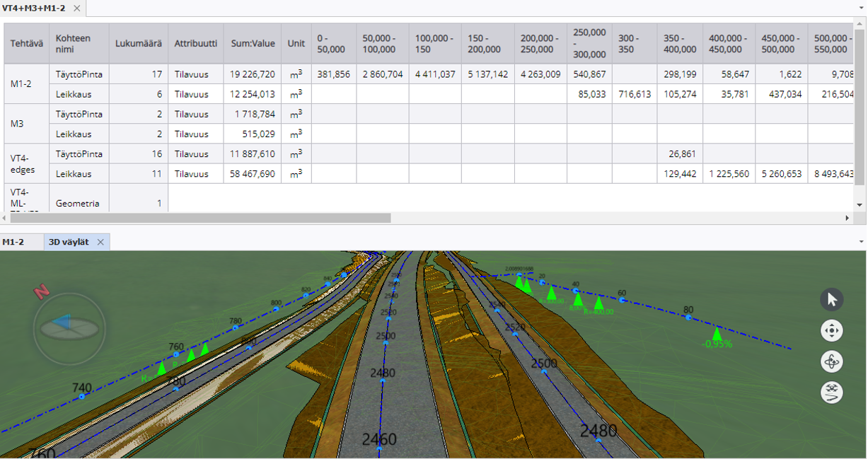Click the 740 station label on left alignment
Viewport: 868px width, 459px height.
82,388
